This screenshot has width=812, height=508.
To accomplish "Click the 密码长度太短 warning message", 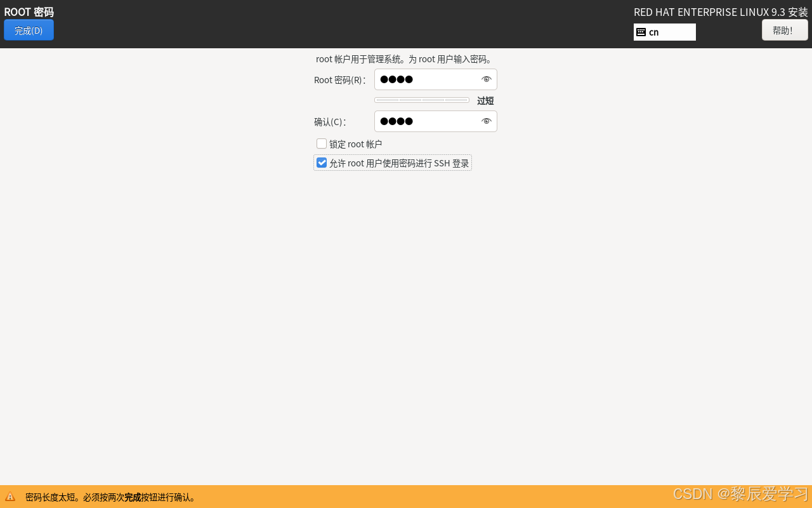I will click(x=111, y=497).
